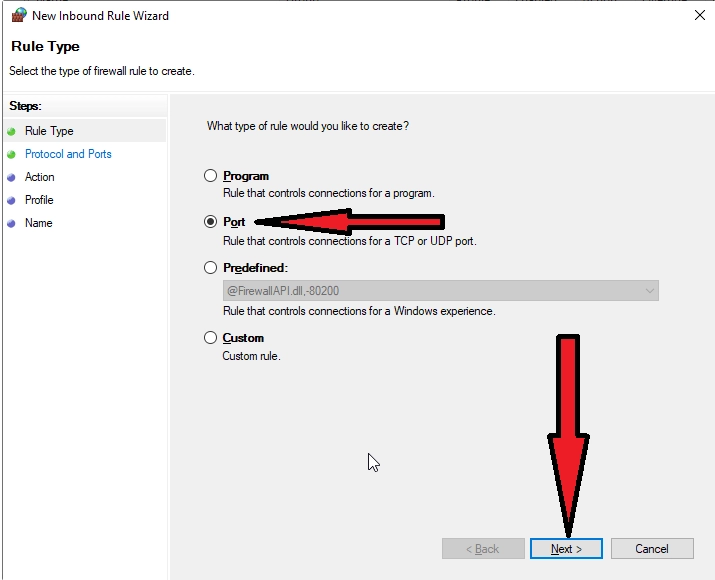Image resolution: width=715 pixels, height=580 pixels.
Task: Choose the Predefined rule radio button
Action: click(x=210, y=268)
